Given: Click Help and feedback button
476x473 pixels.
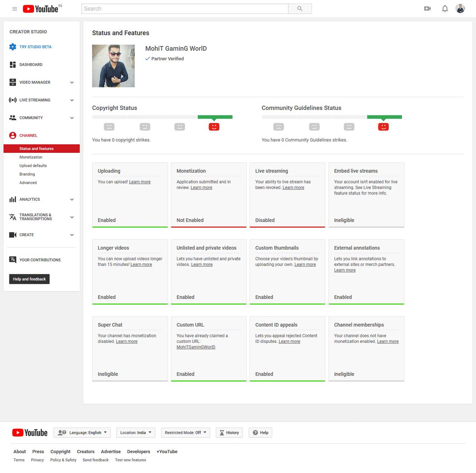Looking at the screenshot, I should pyautogui.click(x=29, y=279).
